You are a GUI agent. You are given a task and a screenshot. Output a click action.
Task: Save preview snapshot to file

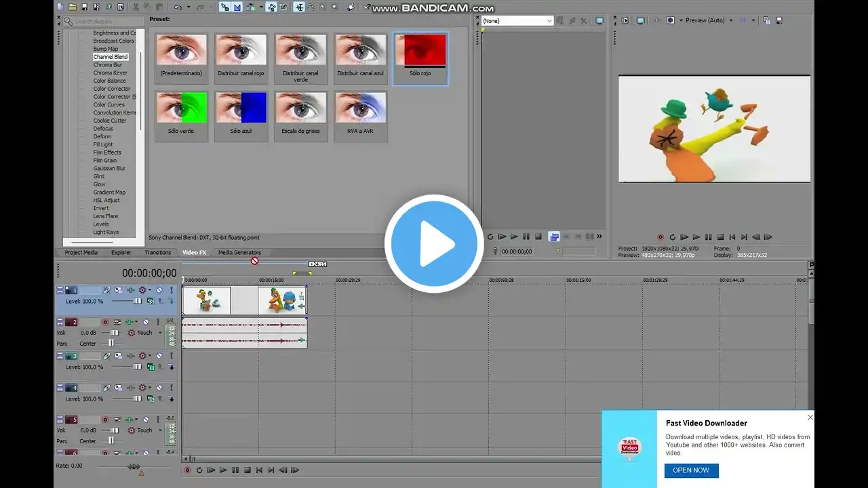point(778,20)
